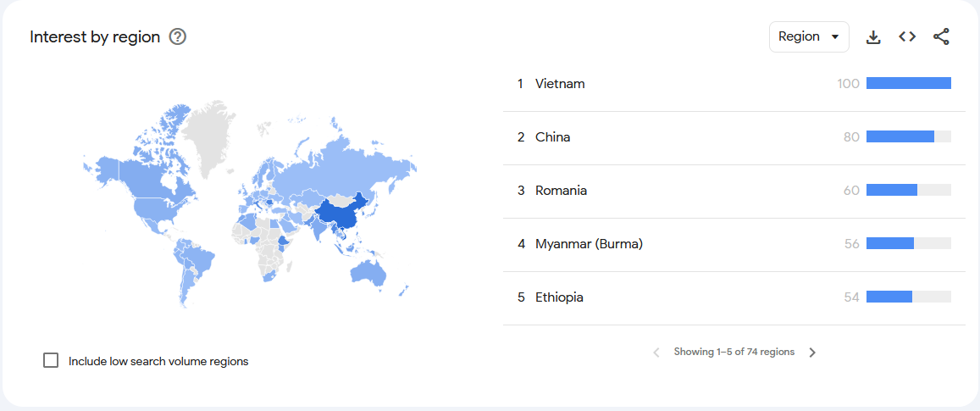Go to previous page of regions
The width and height of the screenshot is (980, 411).
pyautogui.click(x=656, y=353)
